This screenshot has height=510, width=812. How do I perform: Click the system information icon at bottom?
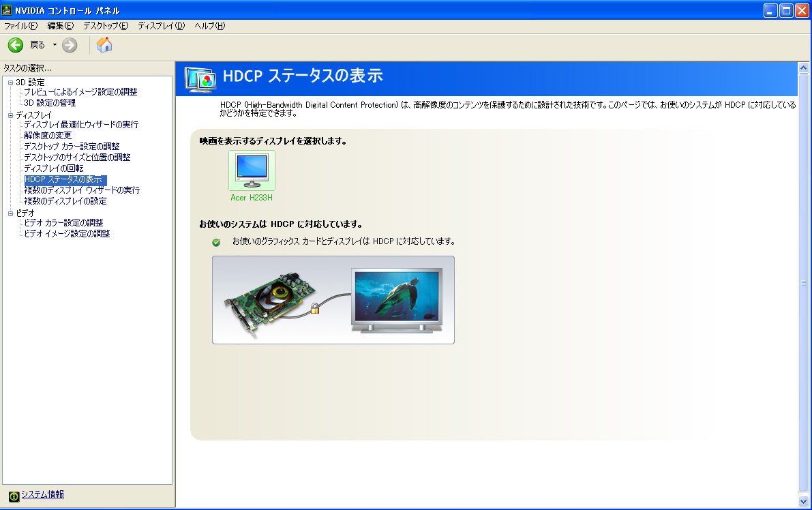click(x=14, y=496)
